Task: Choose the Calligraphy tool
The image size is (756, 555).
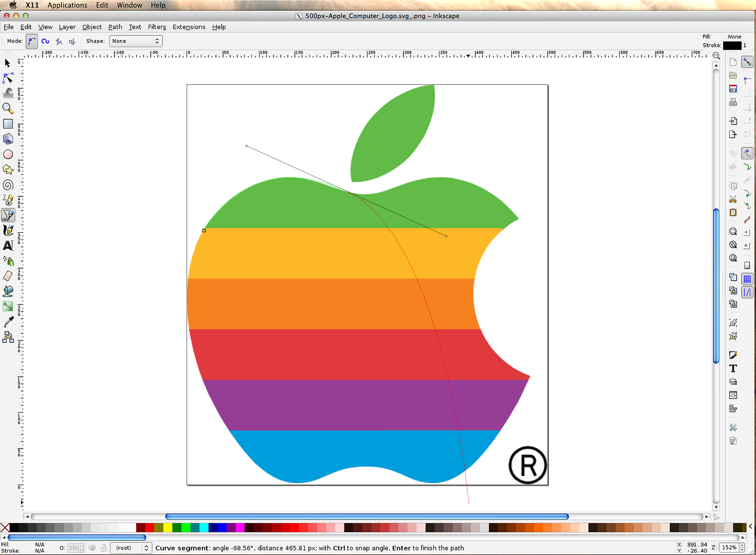Action: pos(8,230)
